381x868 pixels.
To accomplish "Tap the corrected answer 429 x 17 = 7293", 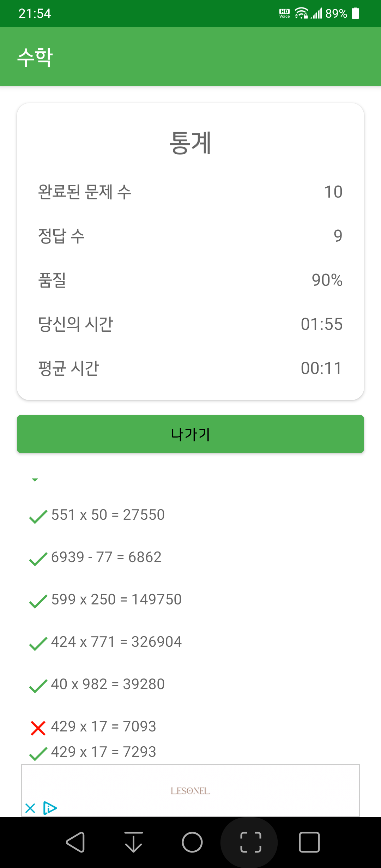I will [x=93, y=752].
